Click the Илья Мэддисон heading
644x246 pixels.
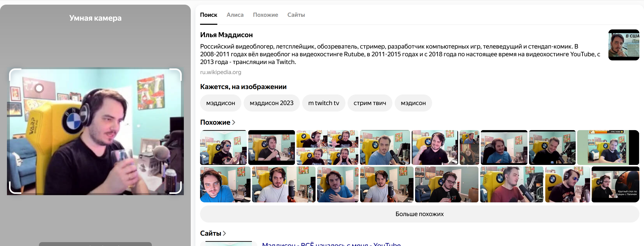pyautogui.click(x=226, y=35)
